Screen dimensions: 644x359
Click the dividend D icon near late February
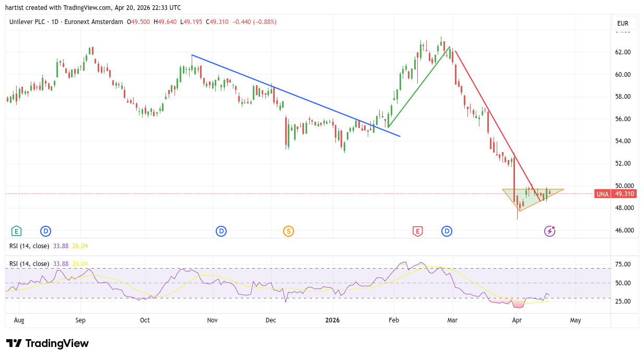point(447,231)
